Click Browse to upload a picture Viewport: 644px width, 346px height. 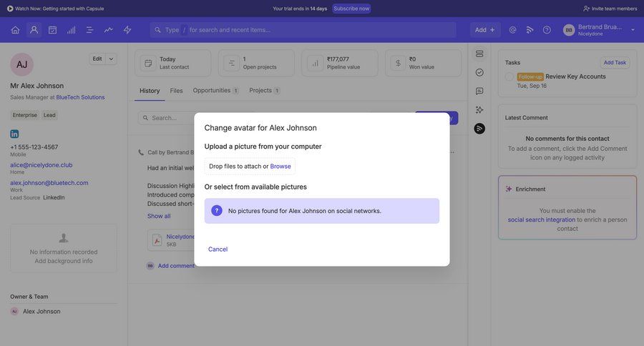pyautogui.click(x=280, y=167)
